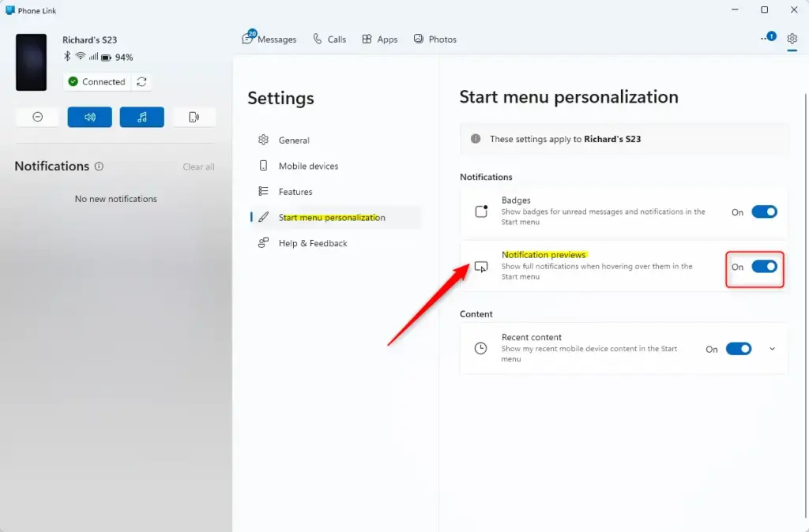This screenshot has width=809, height=532.
Task: Click the Notification previews setting icon
Action: pos(481,267)
